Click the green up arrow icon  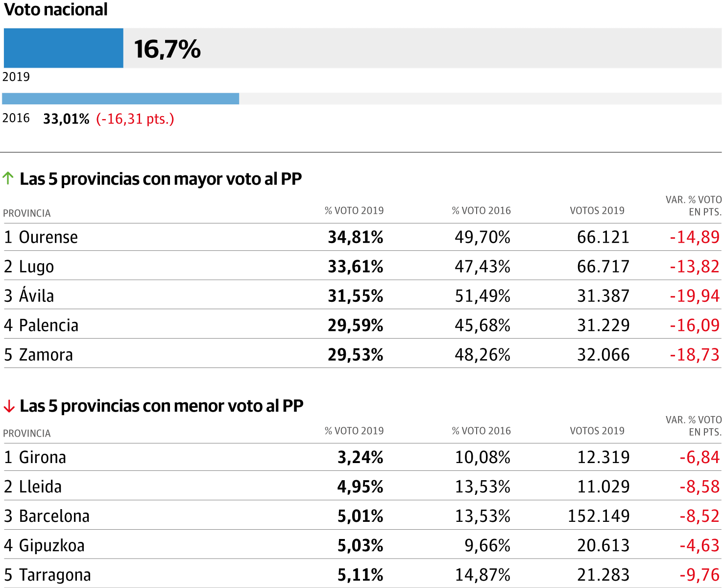(x=8, y=178)
